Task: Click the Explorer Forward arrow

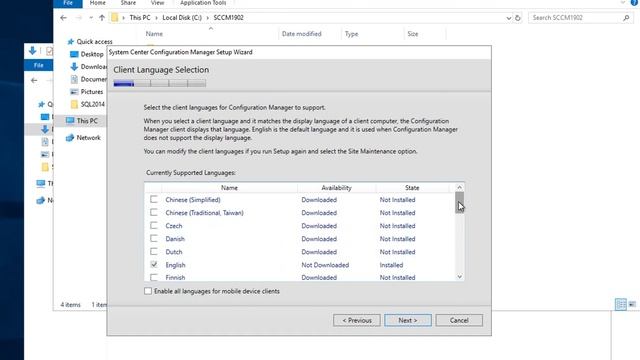Action: pos(78,18)
